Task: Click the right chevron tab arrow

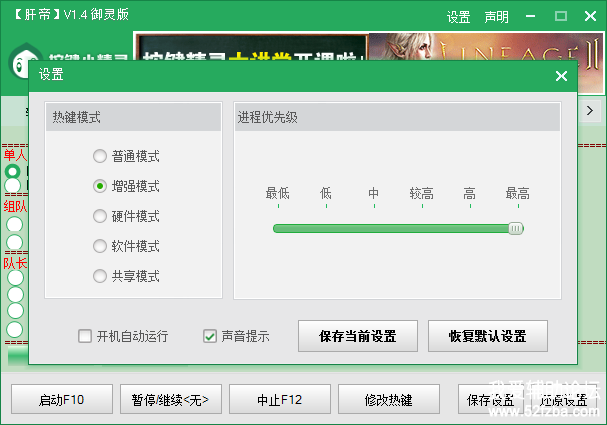Action: point(590,111)
